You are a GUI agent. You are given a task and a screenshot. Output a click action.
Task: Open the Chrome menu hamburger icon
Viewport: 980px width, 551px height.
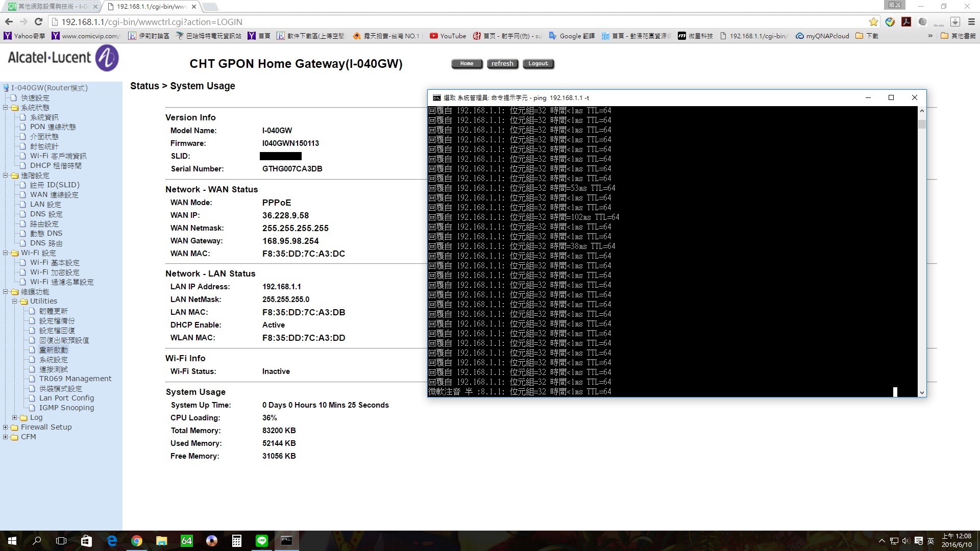tap(971, 22)
